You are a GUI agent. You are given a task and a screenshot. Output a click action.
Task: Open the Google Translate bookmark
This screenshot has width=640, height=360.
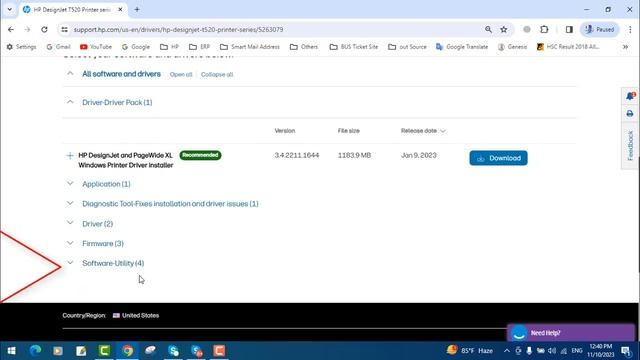click(462, 47)
